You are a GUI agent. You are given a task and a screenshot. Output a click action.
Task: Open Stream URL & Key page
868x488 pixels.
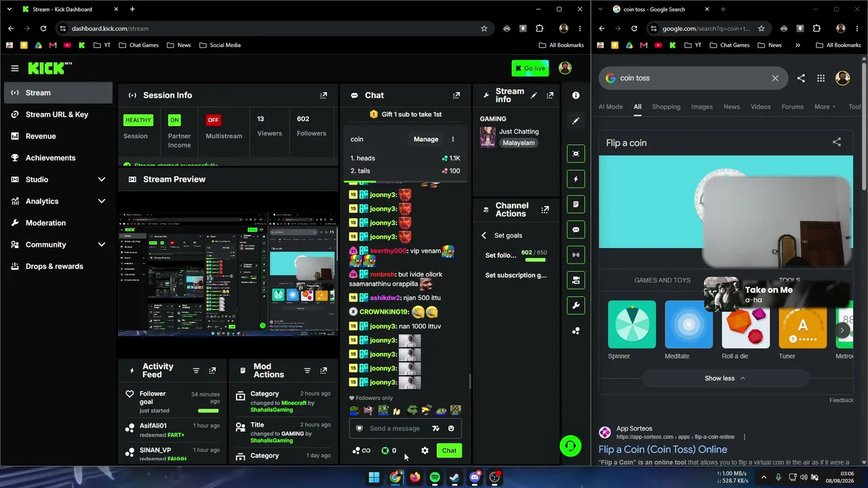pyautogui.click(x=58, y=115)
